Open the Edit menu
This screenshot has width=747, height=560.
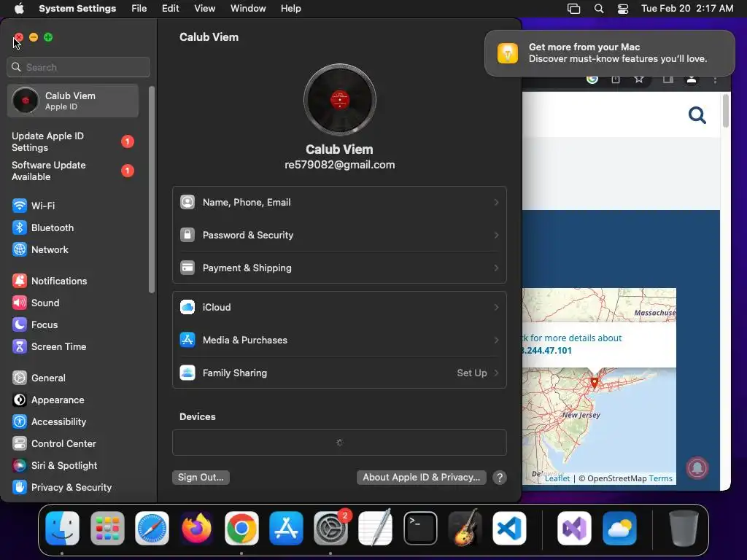click(170, 8)
